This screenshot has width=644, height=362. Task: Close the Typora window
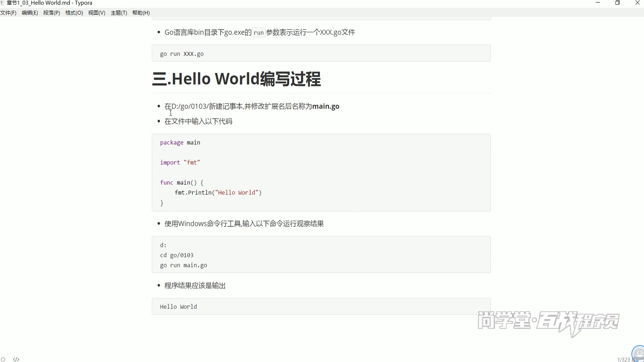pos(637,3)
